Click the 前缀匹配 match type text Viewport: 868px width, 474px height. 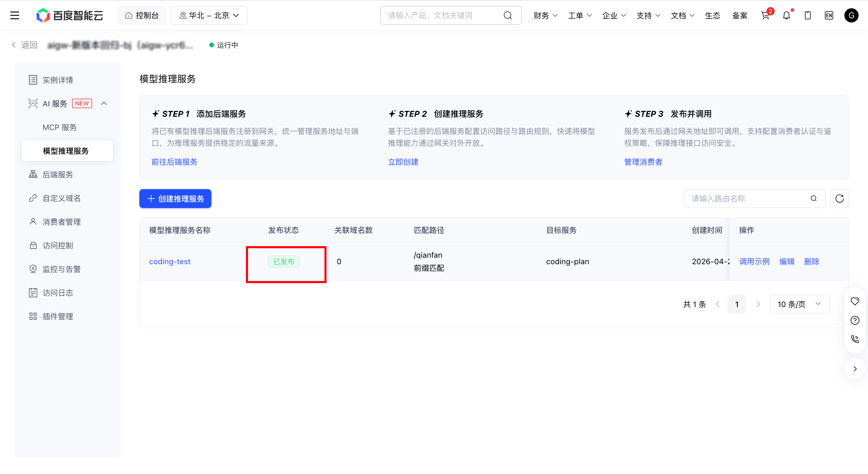pos(429,268)
